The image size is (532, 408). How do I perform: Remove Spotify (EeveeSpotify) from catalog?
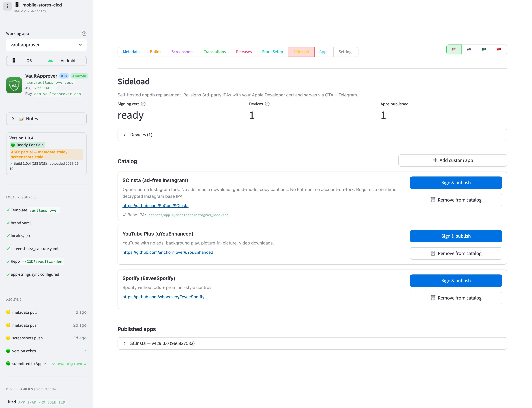tap(456, 298)
